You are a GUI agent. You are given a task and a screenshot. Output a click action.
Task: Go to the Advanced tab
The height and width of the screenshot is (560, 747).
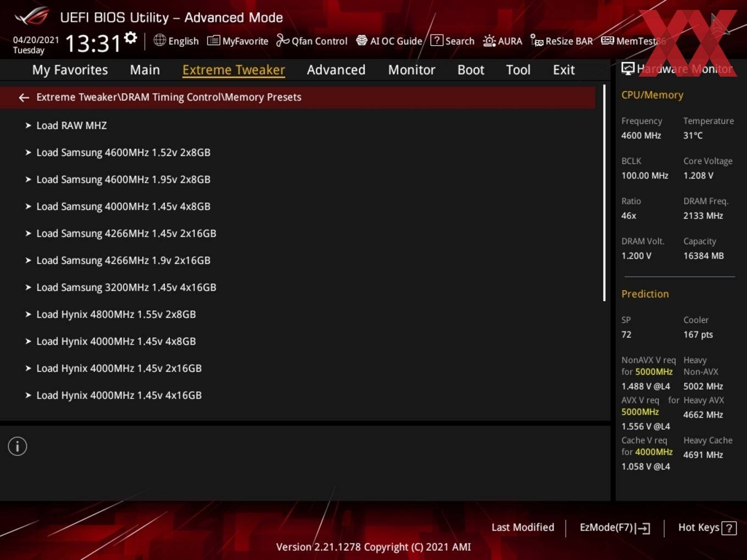tap(336, 70)
